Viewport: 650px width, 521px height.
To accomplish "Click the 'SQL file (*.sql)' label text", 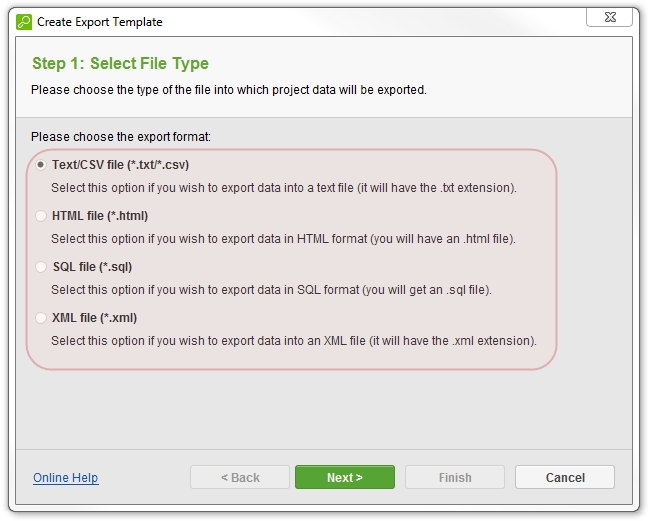I will pyautogui.click(x=92, y=267).
